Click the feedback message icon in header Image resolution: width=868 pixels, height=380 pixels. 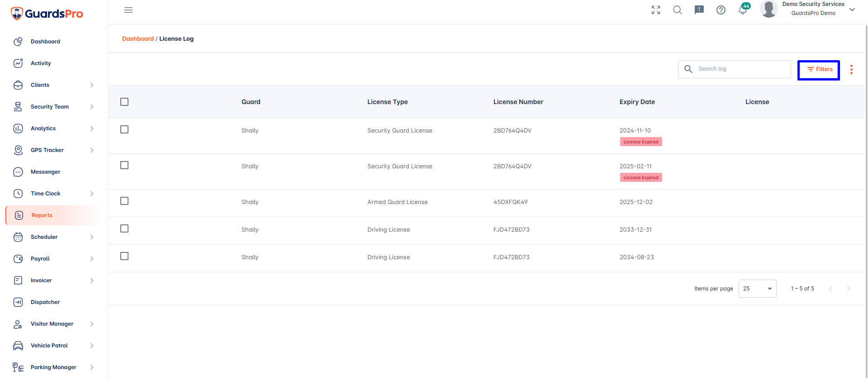(699, 10)
